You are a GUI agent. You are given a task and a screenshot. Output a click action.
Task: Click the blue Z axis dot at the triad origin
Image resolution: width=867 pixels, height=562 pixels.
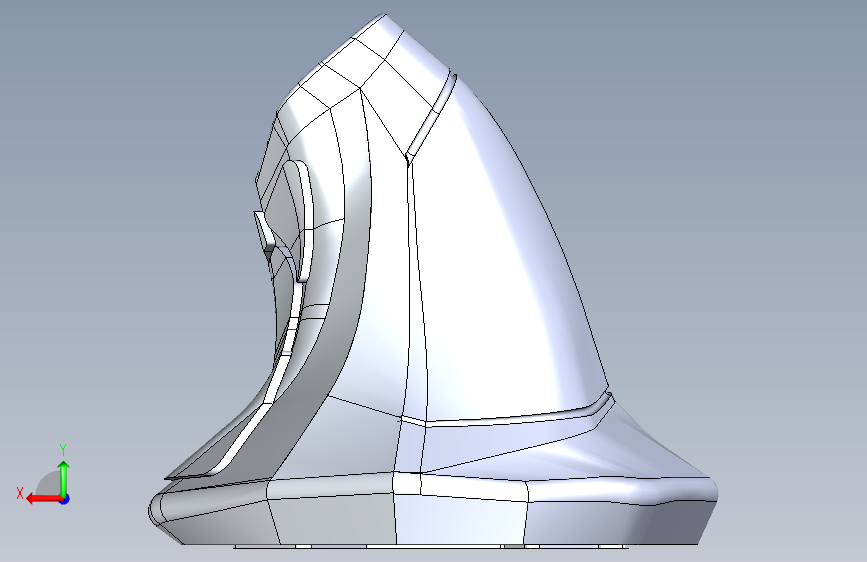point(65,499)
